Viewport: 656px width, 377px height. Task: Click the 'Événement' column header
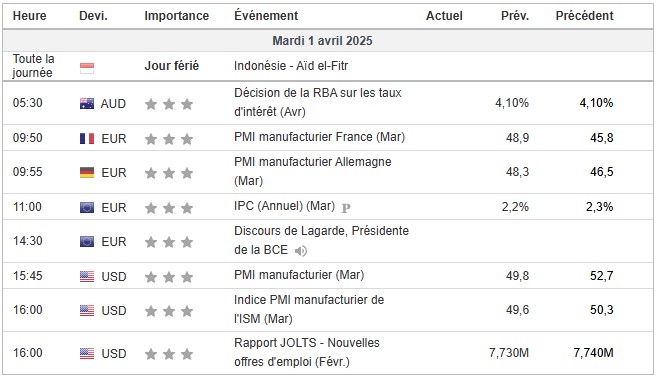tap(266, 16)
